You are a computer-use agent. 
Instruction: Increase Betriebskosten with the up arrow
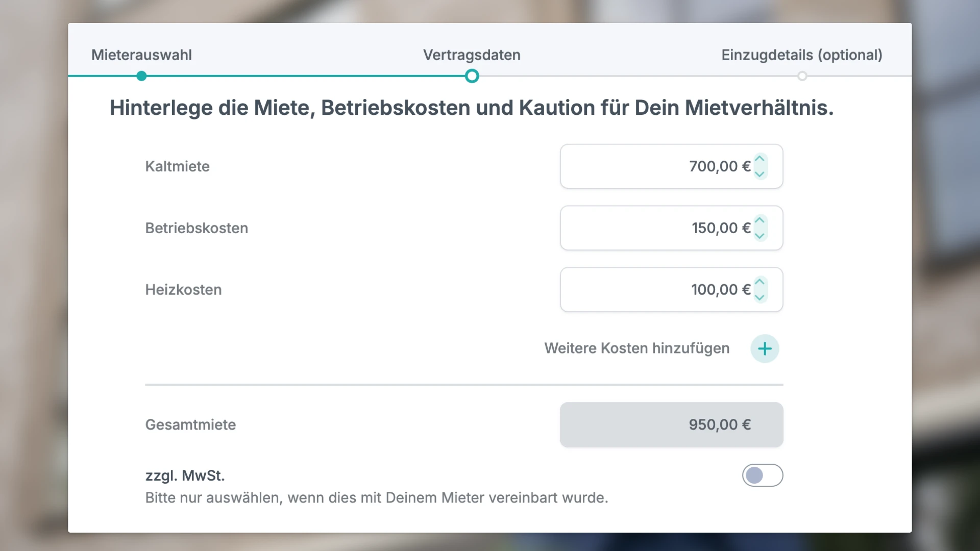[x=760, y=220]
